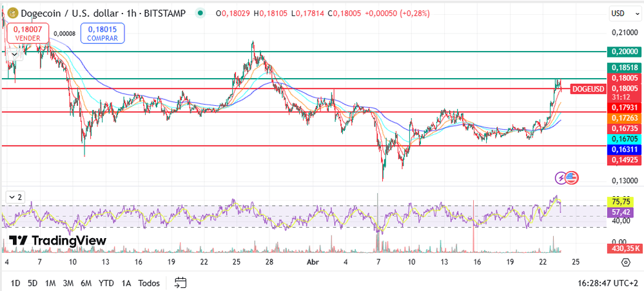
Task: Select the 1M time range
Action: point(50,283)
